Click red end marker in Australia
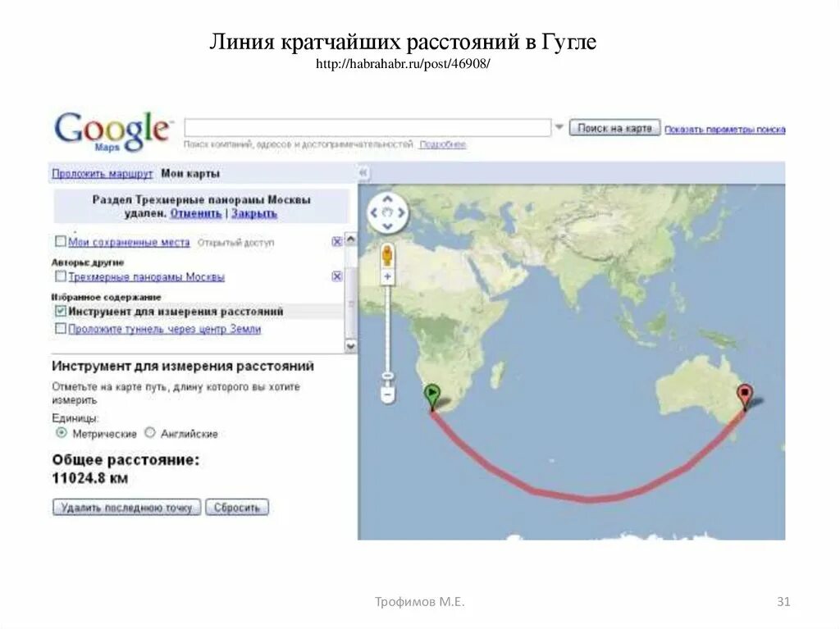The width and height of the screenshot is (840, 629). tap(745, 397)
